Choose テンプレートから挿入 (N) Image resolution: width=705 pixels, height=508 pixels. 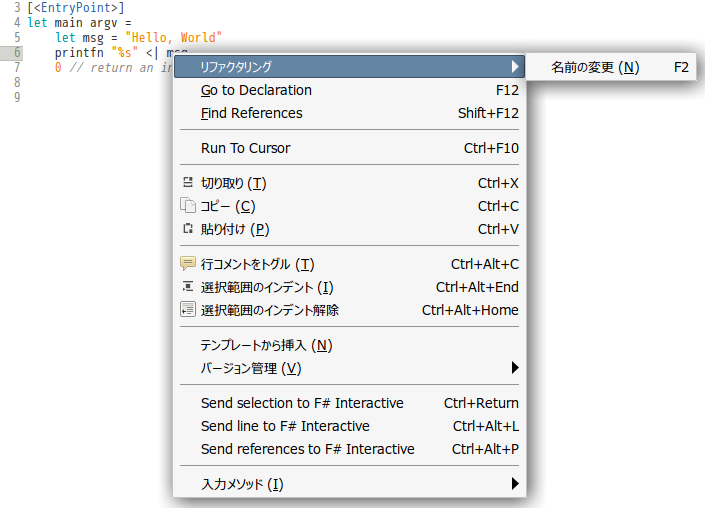(x=349, y=345)
